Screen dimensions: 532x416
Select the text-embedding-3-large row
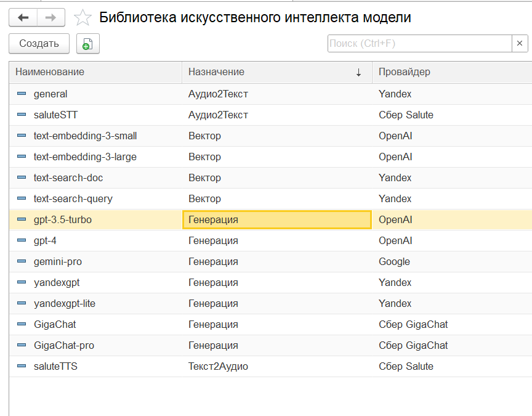click(x=85, y=157)
